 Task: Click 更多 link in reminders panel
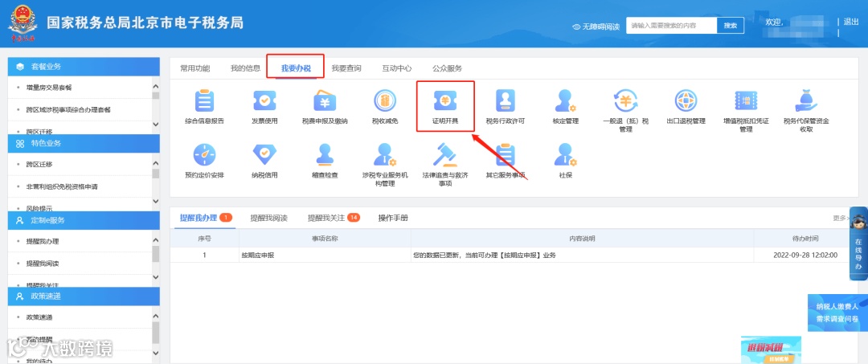(841, 218)
